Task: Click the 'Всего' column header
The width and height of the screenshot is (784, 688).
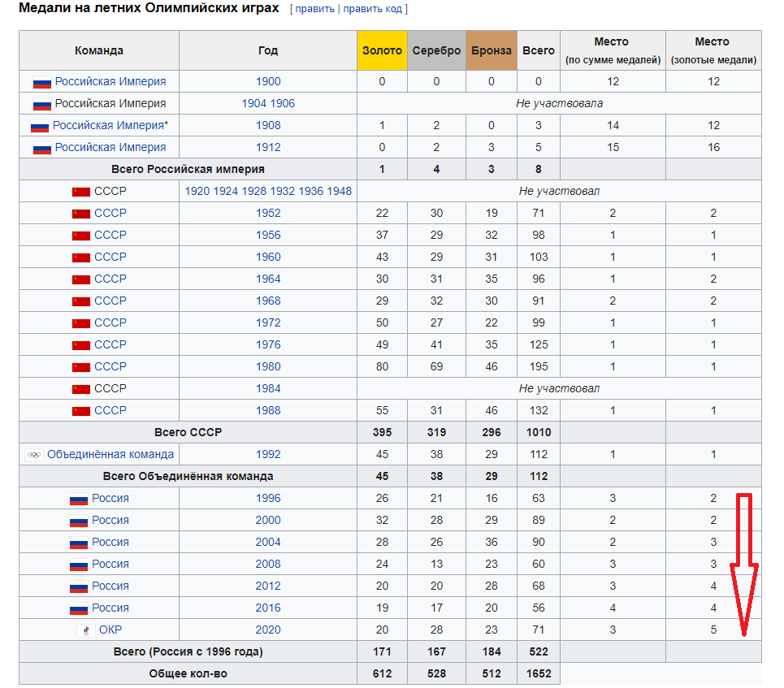Action: [x=539, y=50]
